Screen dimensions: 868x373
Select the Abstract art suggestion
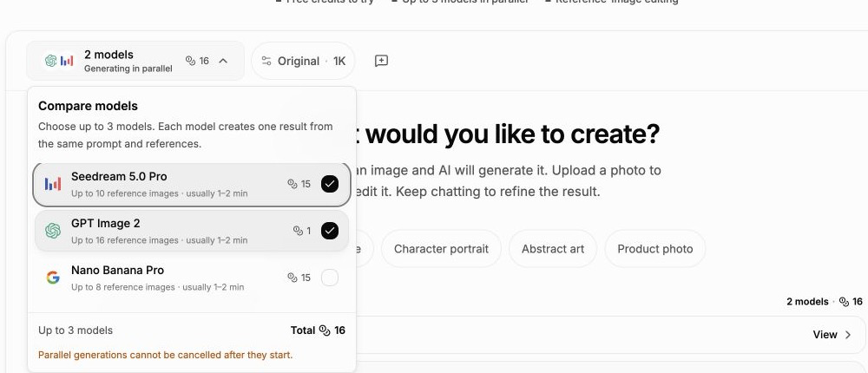click(x=552, y=249)
